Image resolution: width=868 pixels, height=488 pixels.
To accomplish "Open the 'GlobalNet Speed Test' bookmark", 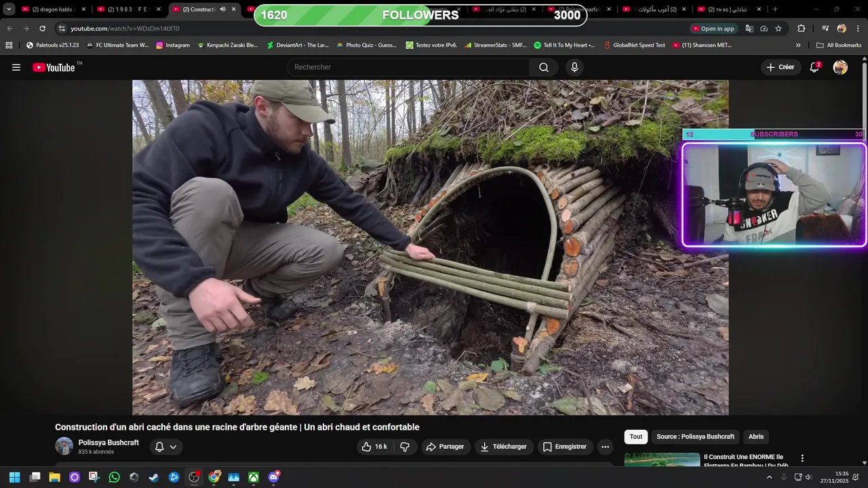I will pyautogui.click(x=634, y=45).
